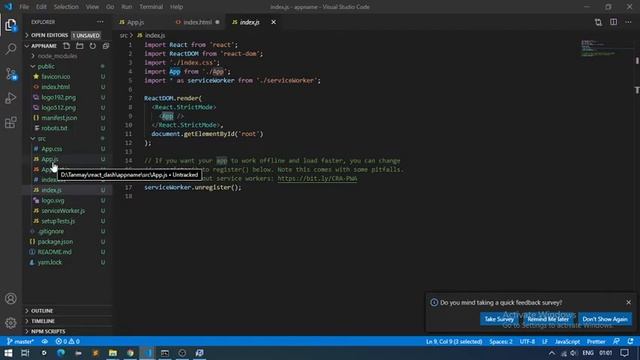Viewport: 640px width, 360px height.
Task: Open the Explorer view in activity bar
Action: [11, 25]
